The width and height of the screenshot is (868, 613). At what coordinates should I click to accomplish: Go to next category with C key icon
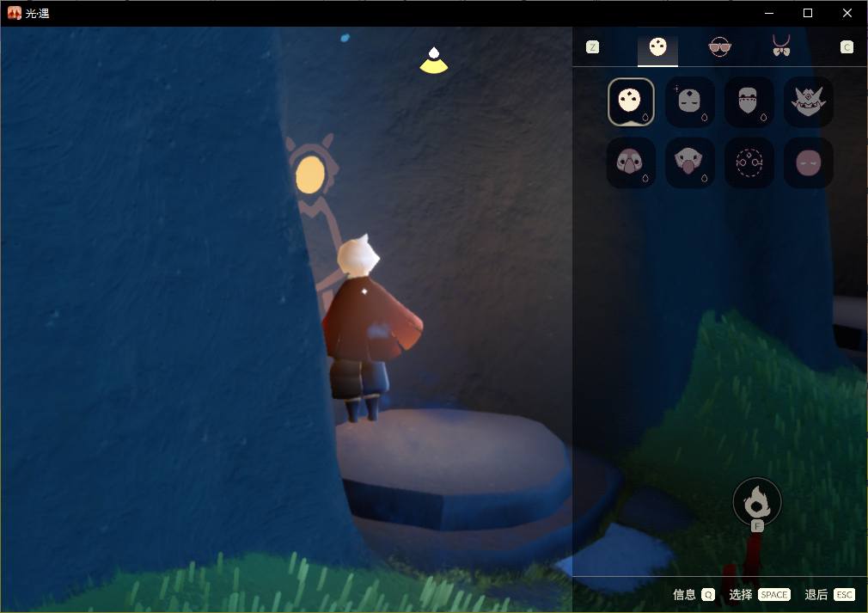click(847, 47)
